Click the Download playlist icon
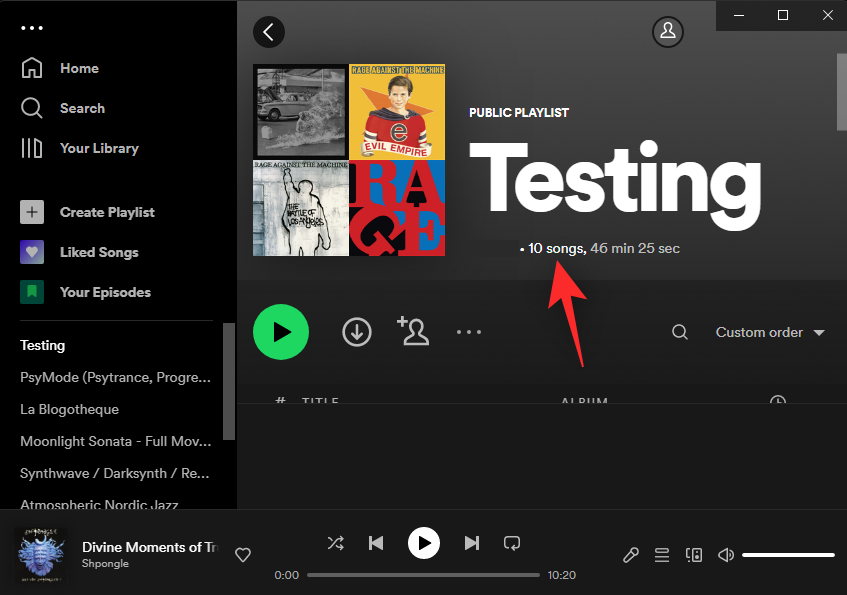 [x=357, y=331]
